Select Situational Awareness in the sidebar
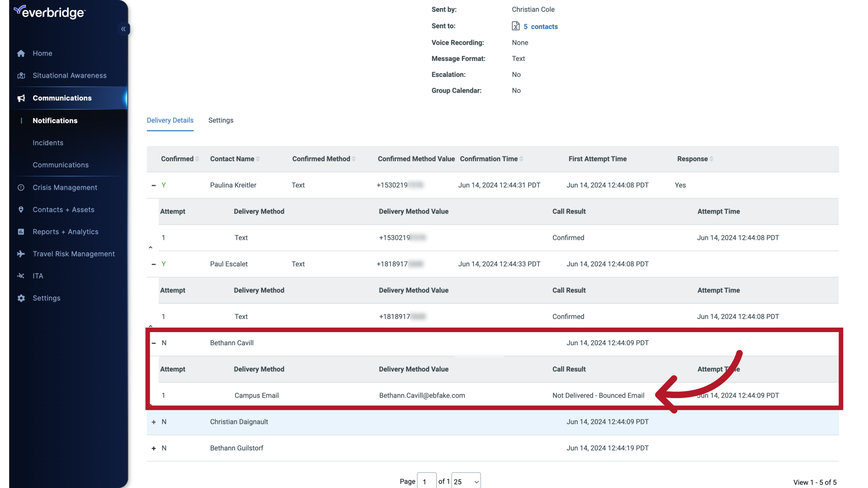 point(70,75)
